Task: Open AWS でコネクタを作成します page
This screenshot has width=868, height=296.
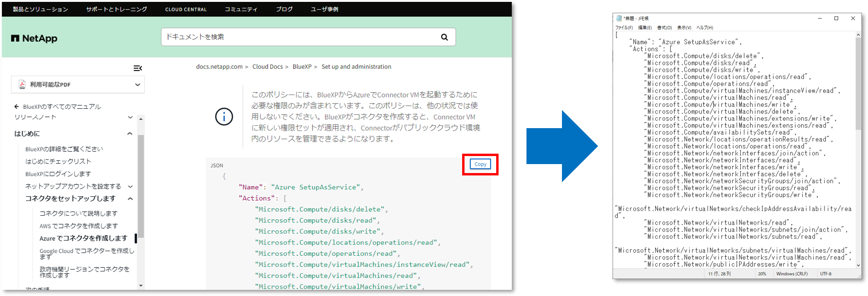Action: (x=79, y=226)
